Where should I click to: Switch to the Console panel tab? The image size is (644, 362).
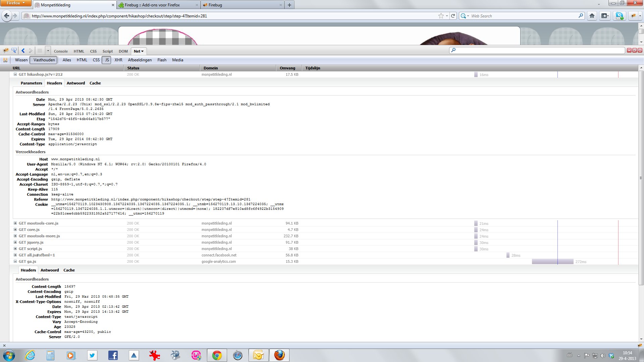[61, 51]
